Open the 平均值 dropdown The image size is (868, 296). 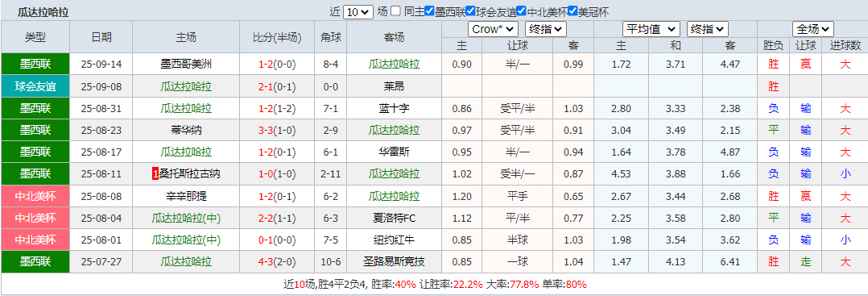tap(651, 29)
